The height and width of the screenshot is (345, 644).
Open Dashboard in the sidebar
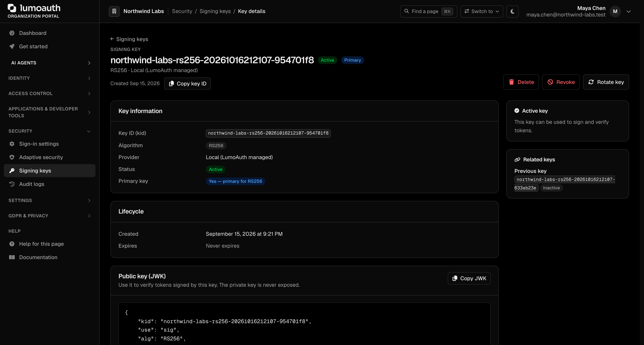(49, 33)
